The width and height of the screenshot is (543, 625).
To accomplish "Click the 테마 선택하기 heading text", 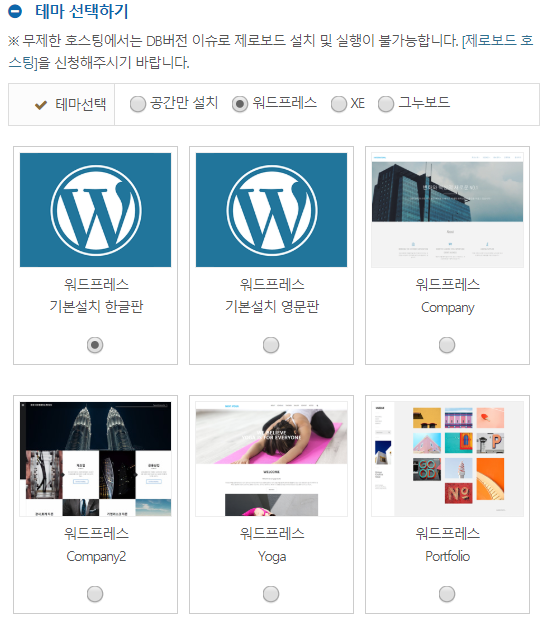I will tap(82, 11).
